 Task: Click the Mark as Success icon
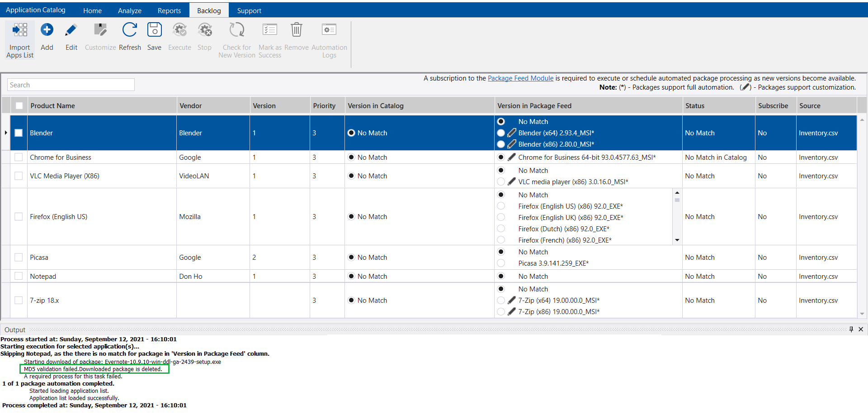270,30
